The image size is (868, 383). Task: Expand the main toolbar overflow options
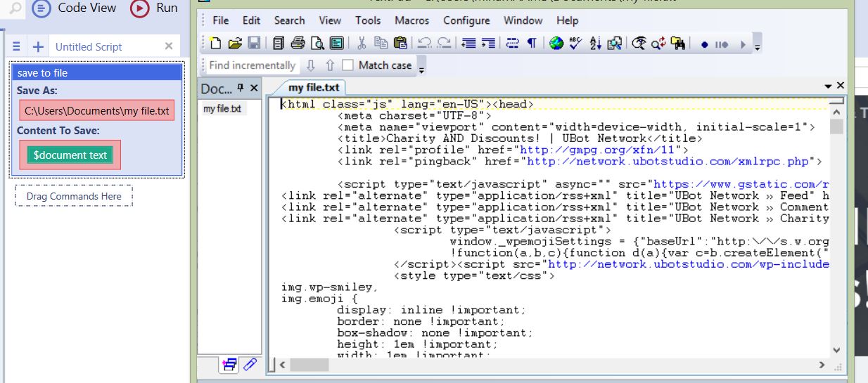coord(758,46)
